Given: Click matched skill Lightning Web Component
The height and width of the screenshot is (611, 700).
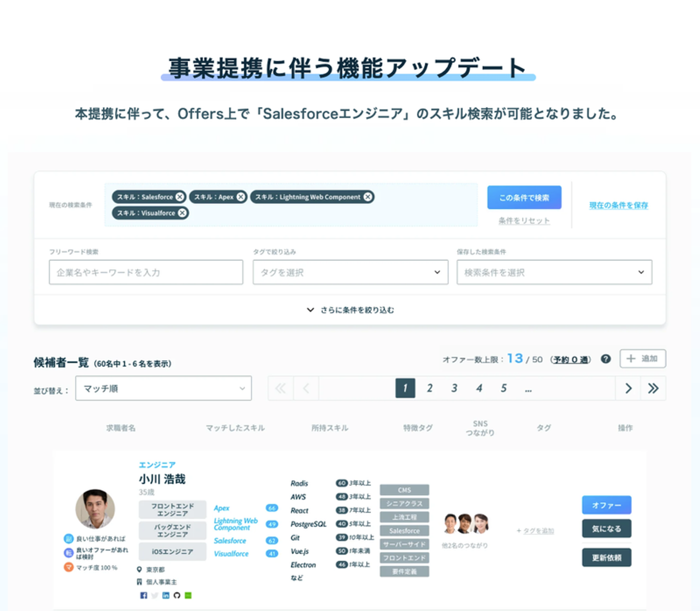Looking at the screenshot, I should coord(236,524).
